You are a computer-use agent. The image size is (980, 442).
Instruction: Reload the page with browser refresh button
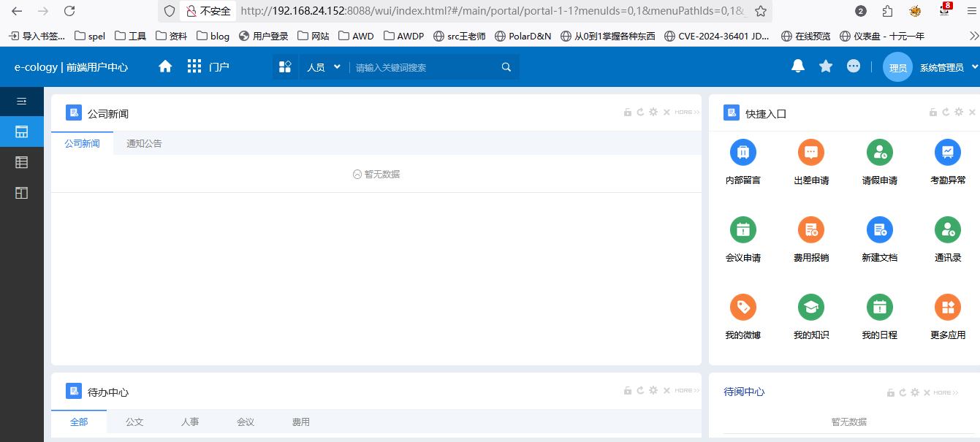tap(69, 11)
